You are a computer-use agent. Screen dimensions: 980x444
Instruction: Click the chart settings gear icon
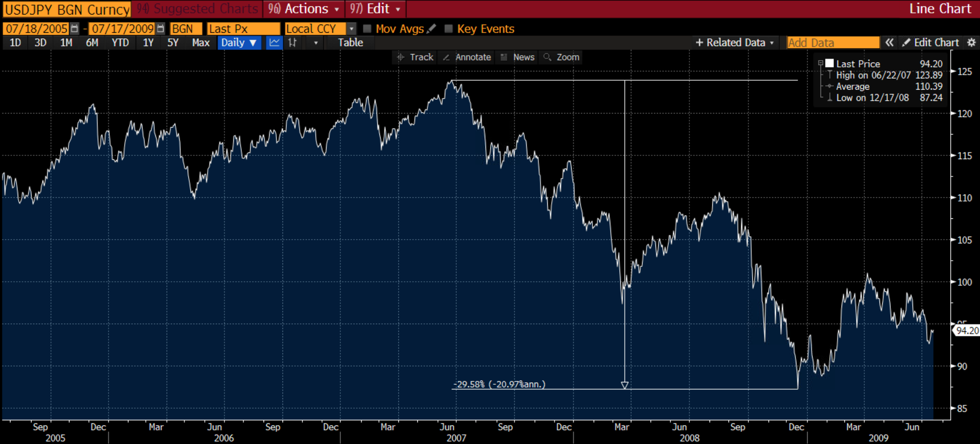[971, 43]
